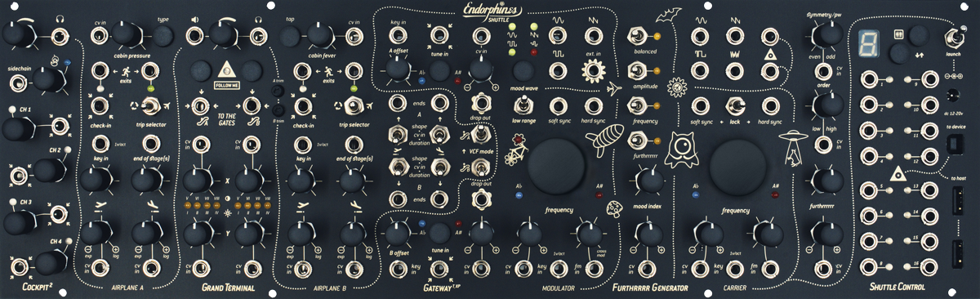Click the Cockpit headphones output jack
This screenshot has height=299, width=980.
coord(59,36)
